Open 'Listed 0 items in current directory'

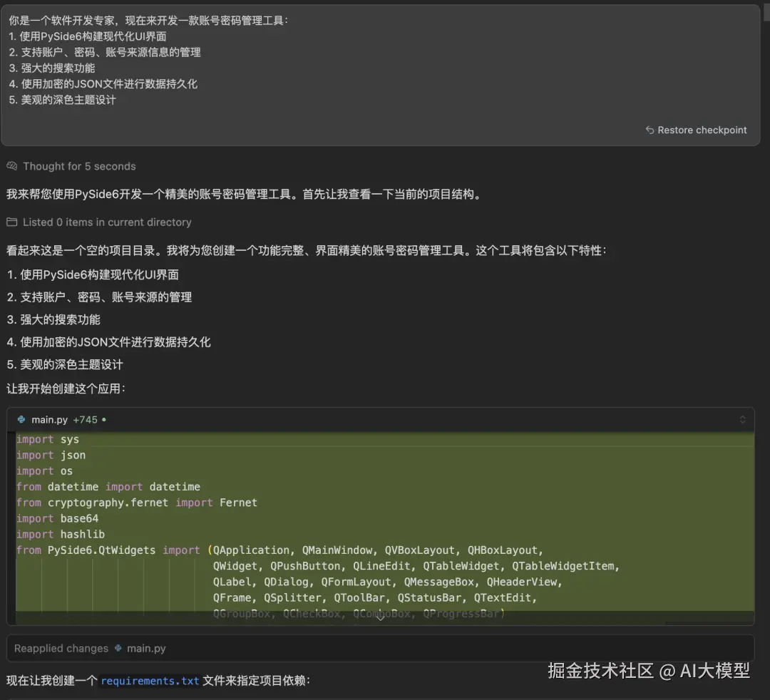107,222
